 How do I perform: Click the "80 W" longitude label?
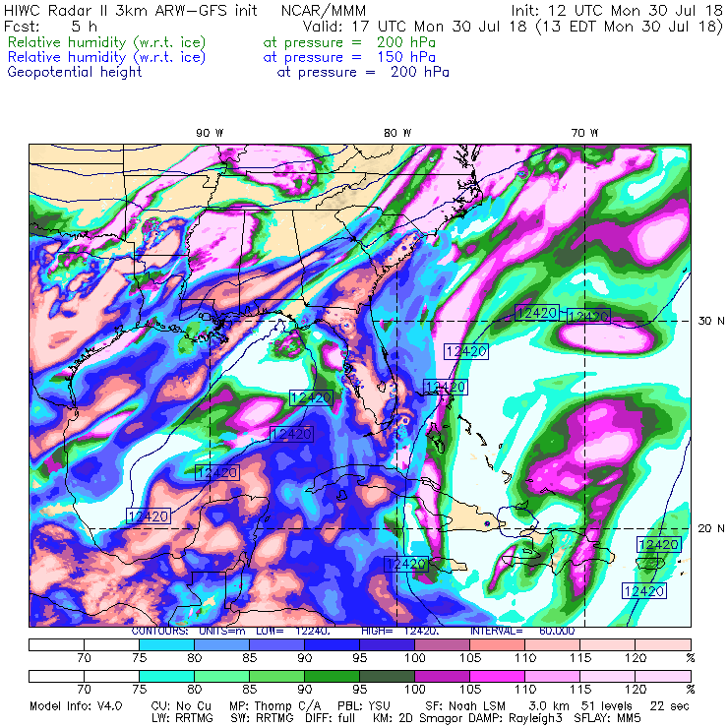(x=397, y=133)
